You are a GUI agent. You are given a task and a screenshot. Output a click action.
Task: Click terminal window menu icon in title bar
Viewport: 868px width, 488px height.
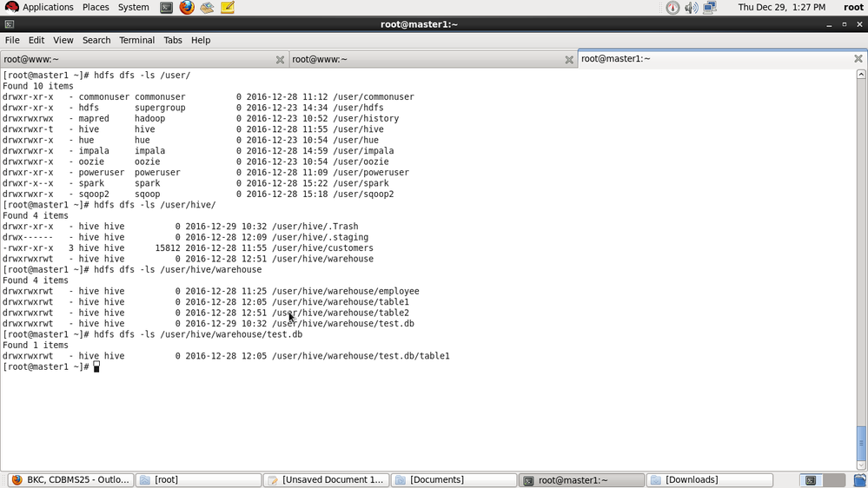(9, 24)
